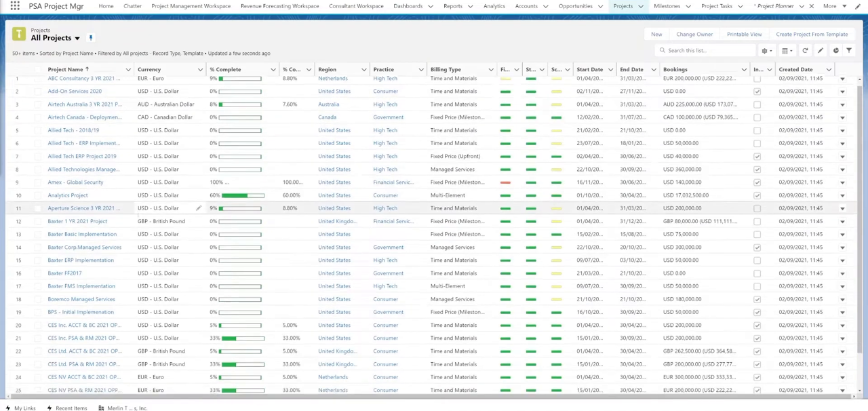The height and width of the screenshot is (411, 868).
Task: Toggle In... checkbox for Amex - Global Security
Action: 757,182
